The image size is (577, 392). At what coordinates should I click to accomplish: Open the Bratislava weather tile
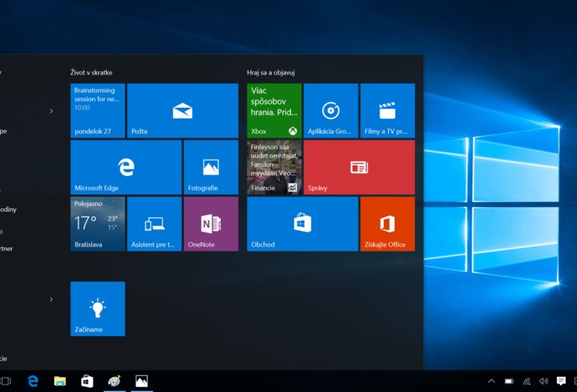(x=98, y=224)
